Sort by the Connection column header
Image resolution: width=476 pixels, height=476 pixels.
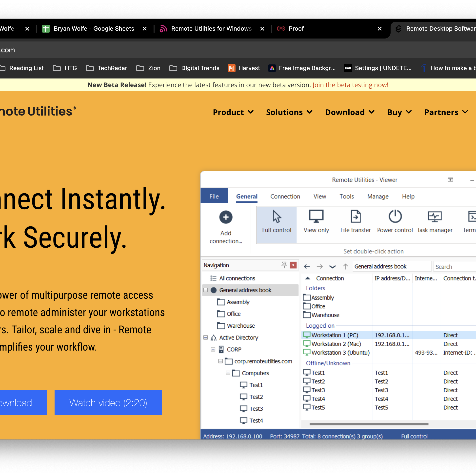coord(330,278)
